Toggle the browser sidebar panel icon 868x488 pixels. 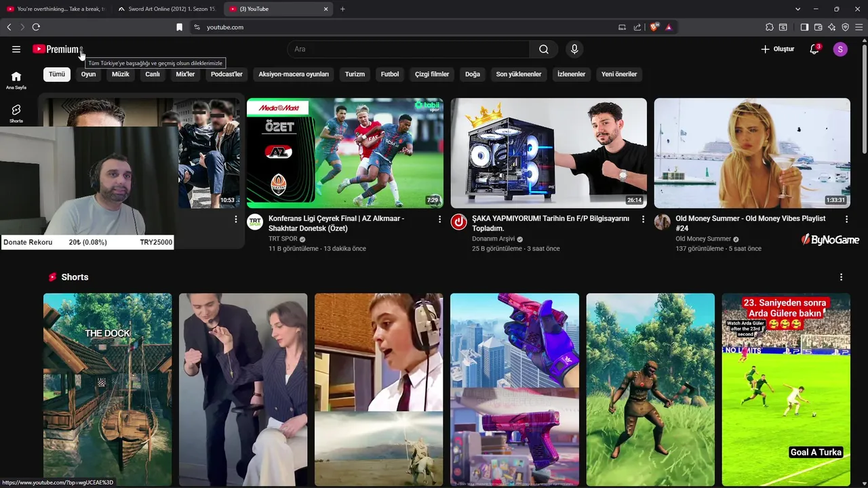(804, 27)
